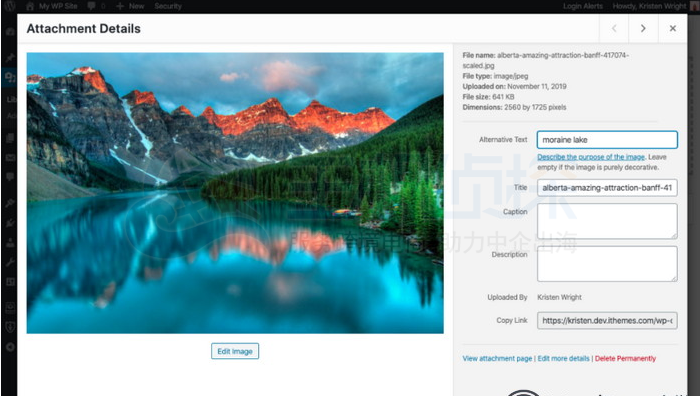Open the Login Alerts menu
The height and width of the screenshot is (396, 700).
[x=583, y=6]
